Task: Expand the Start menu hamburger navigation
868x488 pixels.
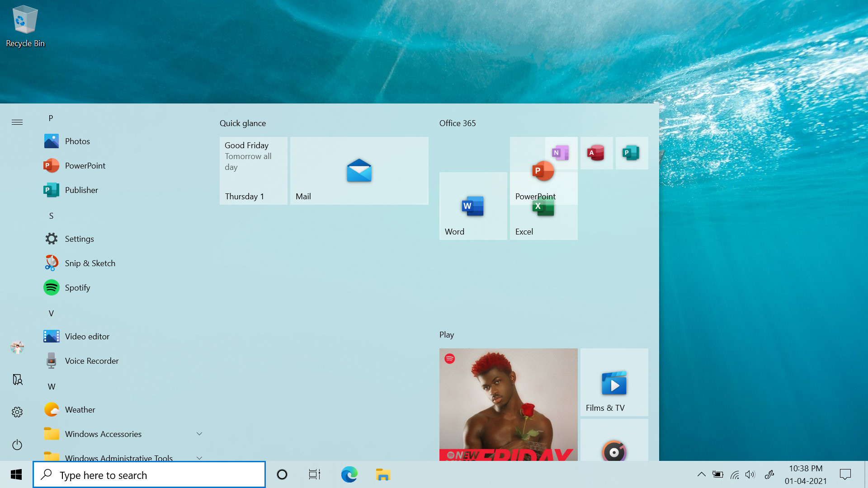Action: (x=17, y=122)
